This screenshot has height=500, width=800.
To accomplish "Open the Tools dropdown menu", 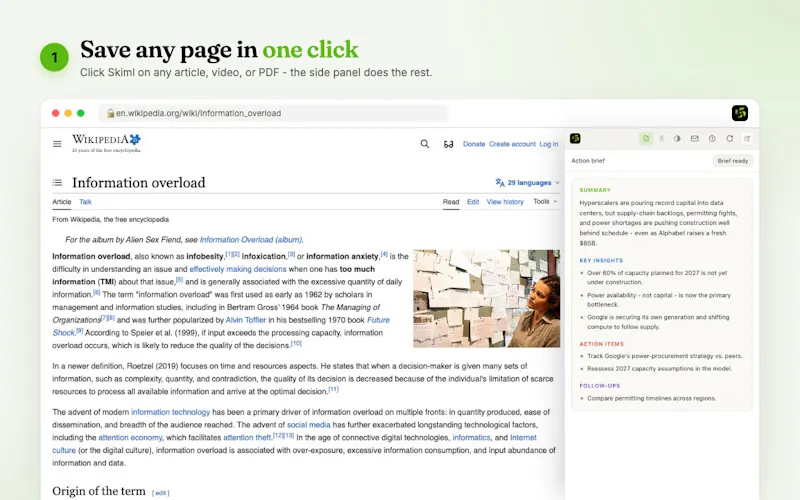I will [545, 202].
